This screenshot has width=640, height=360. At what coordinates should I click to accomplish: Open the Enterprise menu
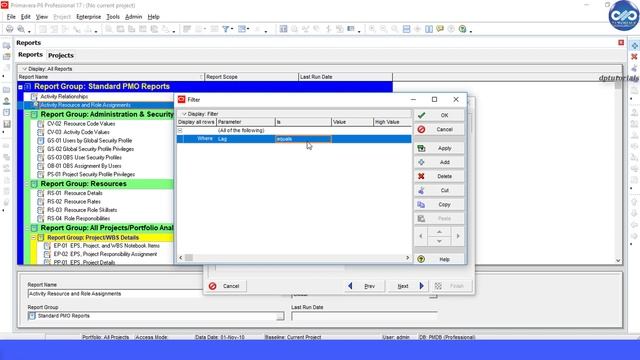(x=89, y=17)
